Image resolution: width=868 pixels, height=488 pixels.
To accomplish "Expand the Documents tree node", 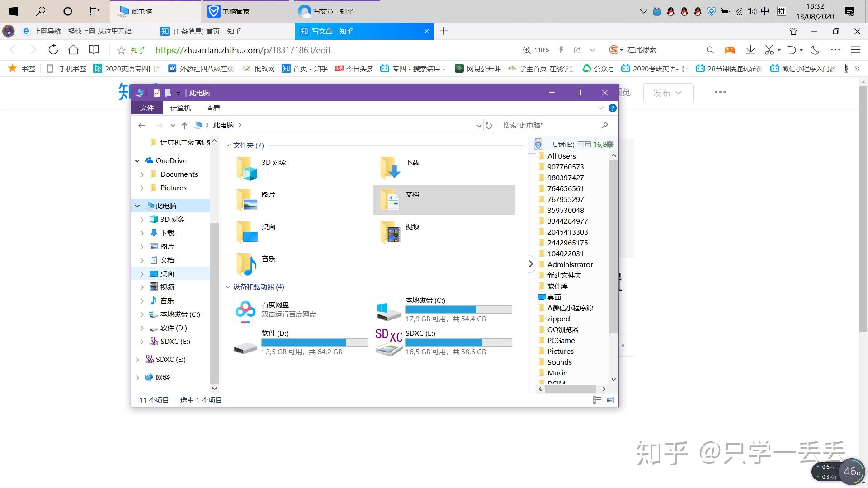I will click(142, 174).
